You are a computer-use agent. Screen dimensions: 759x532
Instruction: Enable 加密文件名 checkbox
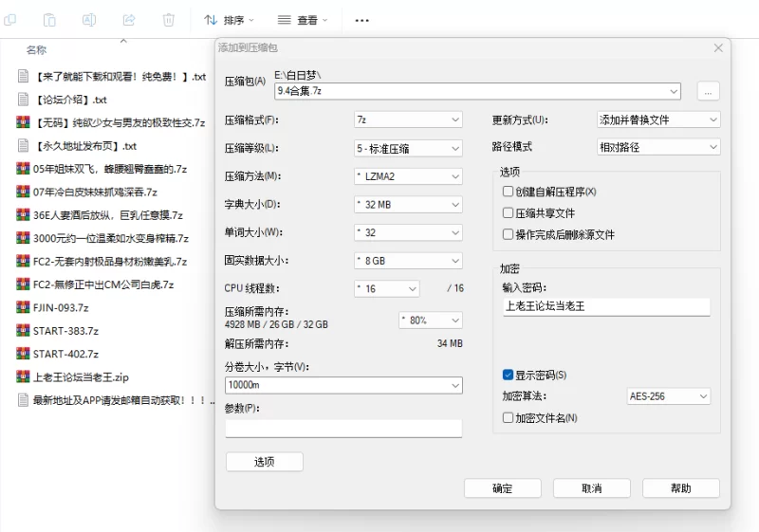(508, 418)
